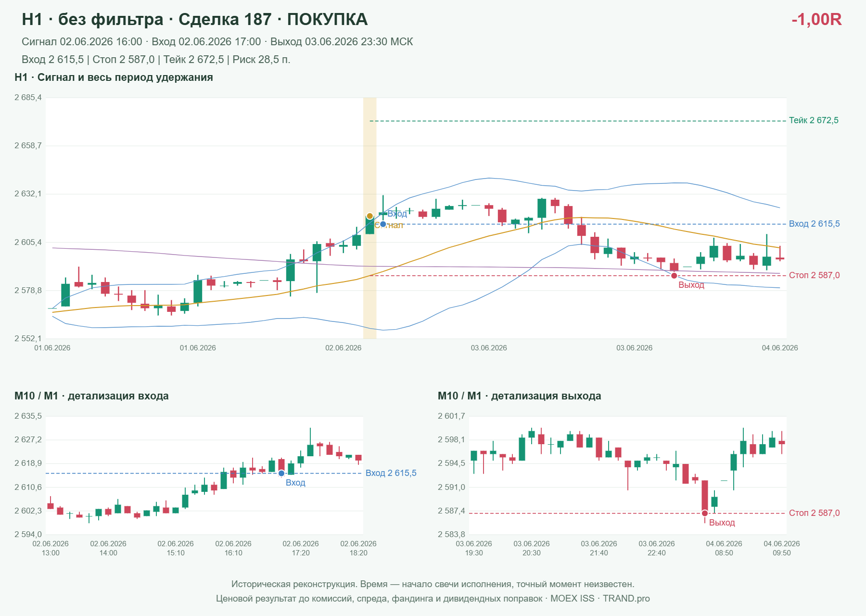Image resolution: width=866 pixels, height=616 pixels.
Task: Click the title 'H1 · без фильтра · Сделка 187 · ПОКУПКА'
Action: 195,19
